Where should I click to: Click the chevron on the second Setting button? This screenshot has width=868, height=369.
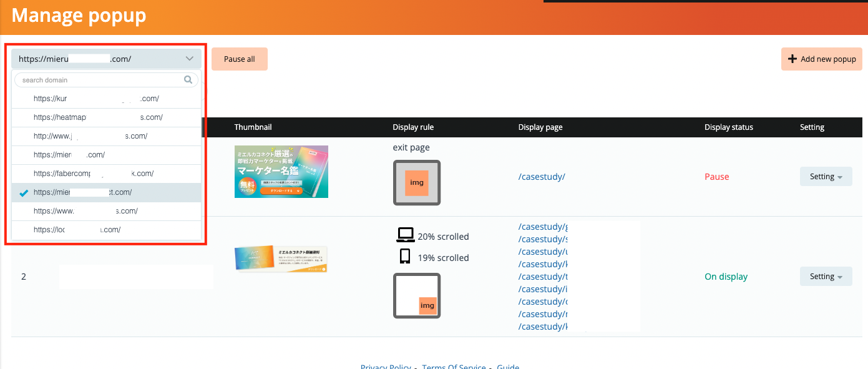(840, 276)
